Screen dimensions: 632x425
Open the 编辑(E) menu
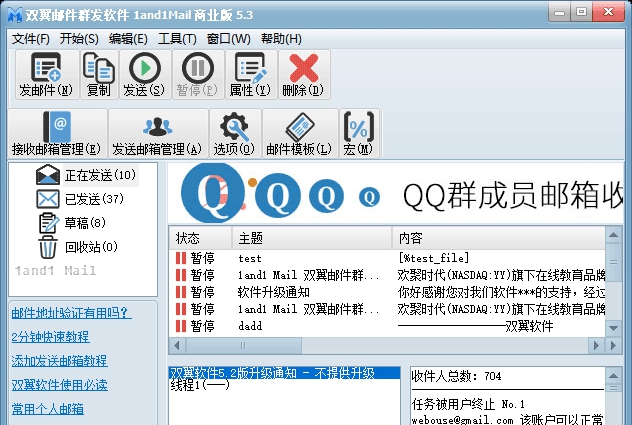[128, 39]
